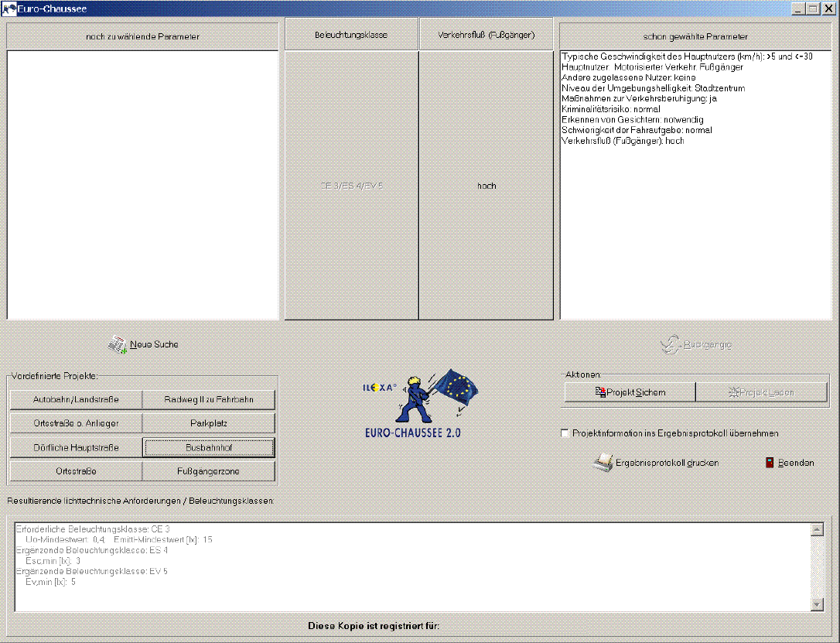840x643 pixels.
Task: Click the Euro-Chaussee 2.0 logo image
Action: (419, 403)
